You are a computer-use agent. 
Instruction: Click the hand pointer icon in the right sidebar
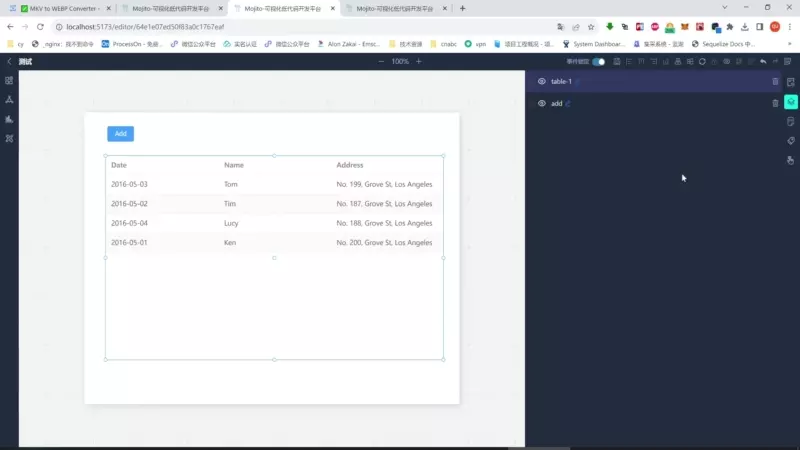[791, 160]
